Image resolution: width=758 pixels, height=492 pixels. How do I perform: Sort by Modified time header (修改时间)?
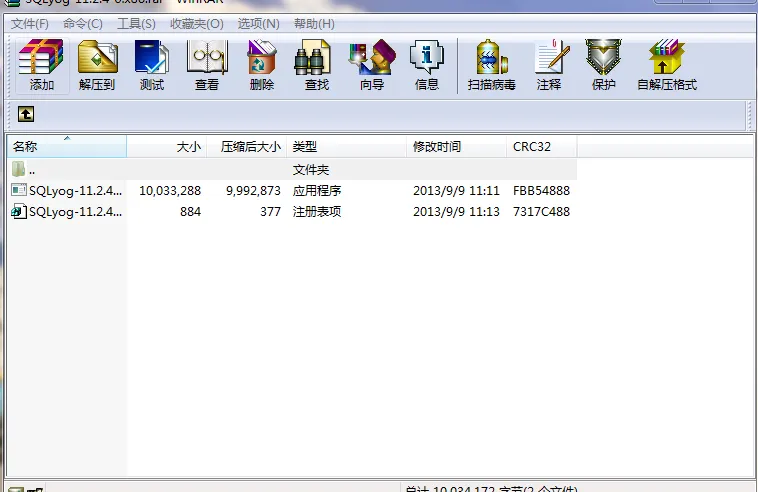[456, 146]
